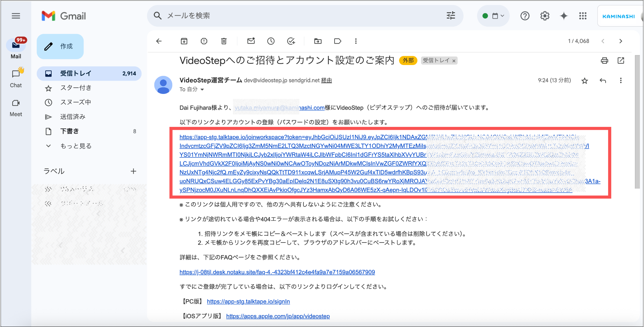The height and width of the screenshot is (327, 644).
Task: Go back to inbox with the arrow
Action: click(x=159, y=41)
